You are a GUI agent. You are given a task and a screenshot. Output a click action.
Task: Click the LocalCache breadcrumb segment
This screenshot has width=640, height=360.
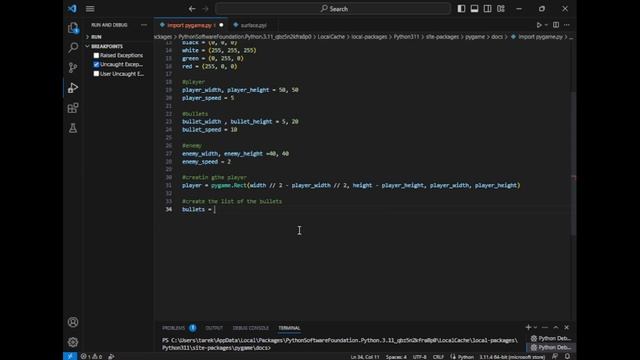coord(331,37)
